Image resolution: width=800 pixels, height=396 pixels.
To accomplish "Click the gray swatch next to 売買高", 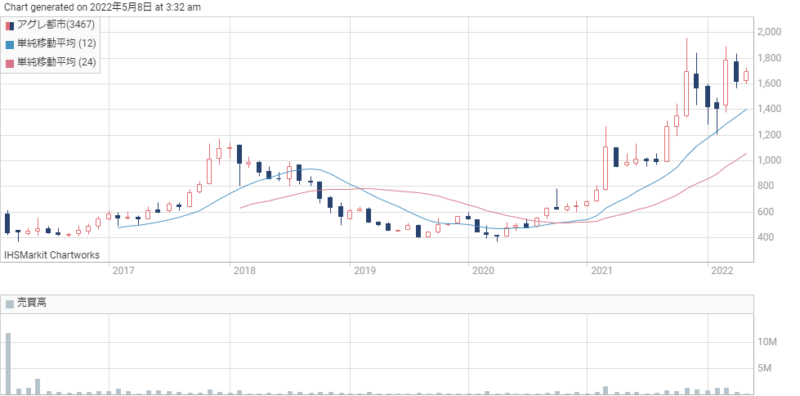I will pyautogui.click(x=10, y=304).
